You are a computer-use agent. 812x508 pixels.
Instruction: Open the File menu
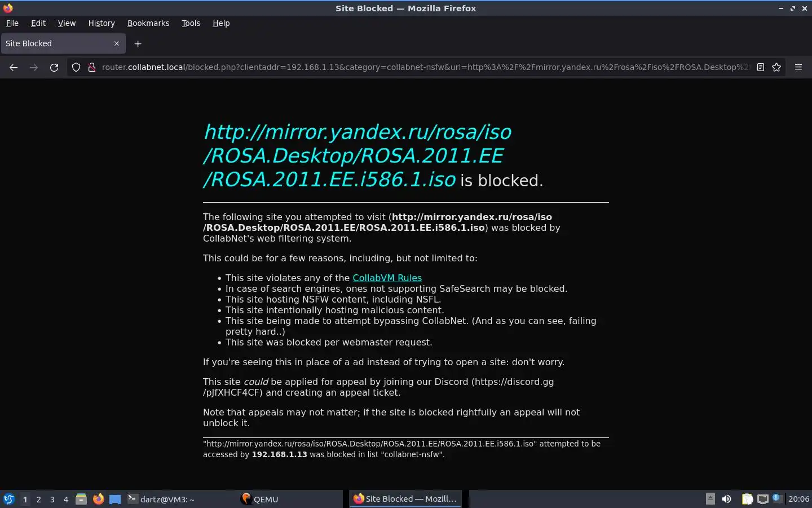(12, 23)
